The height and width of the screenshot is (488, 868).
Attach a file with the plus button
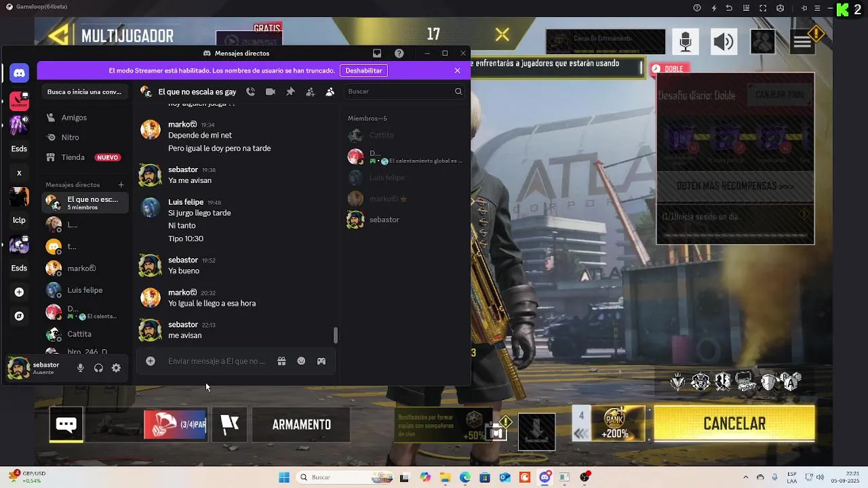point(151,361)
